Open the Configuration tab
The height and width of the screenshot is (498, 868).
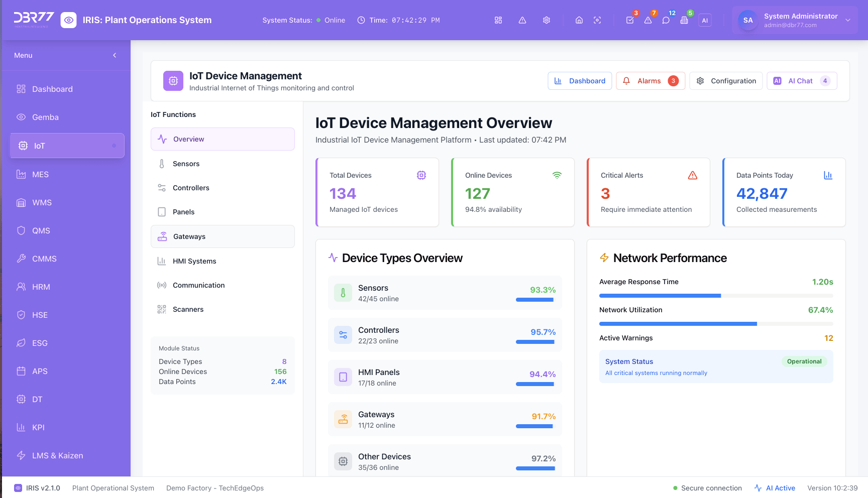tap(726, 80)
